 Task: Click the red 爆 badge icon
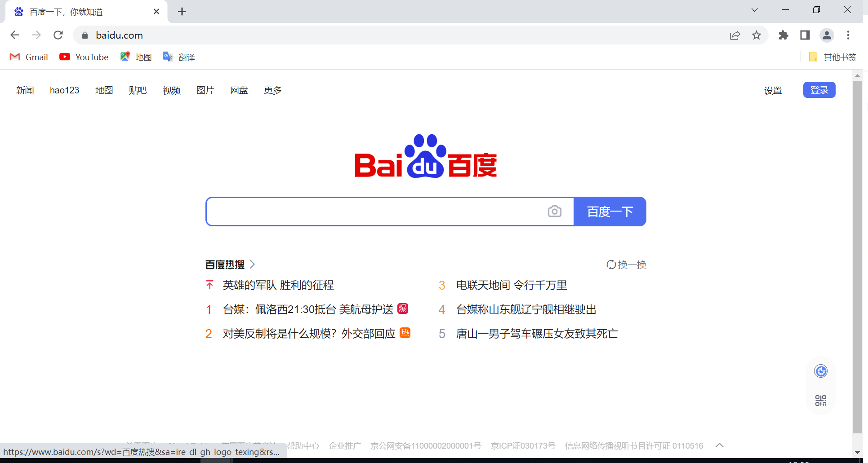coord(403,309)
